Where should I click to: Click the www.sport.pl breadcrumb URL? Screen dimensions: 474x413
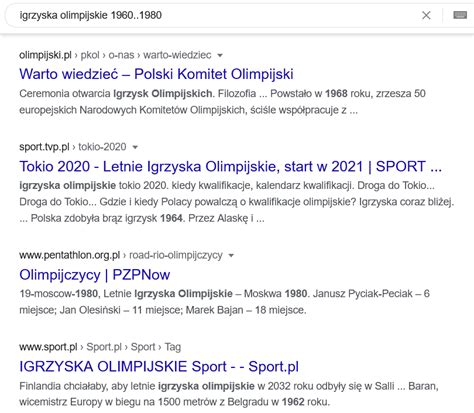coord(48,347)
